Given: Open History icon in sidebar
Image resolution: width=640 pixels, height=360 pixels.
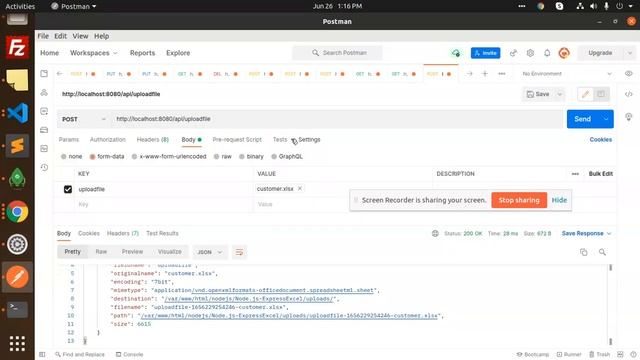Looking at the screenshot, I should (x=44, y=167).
